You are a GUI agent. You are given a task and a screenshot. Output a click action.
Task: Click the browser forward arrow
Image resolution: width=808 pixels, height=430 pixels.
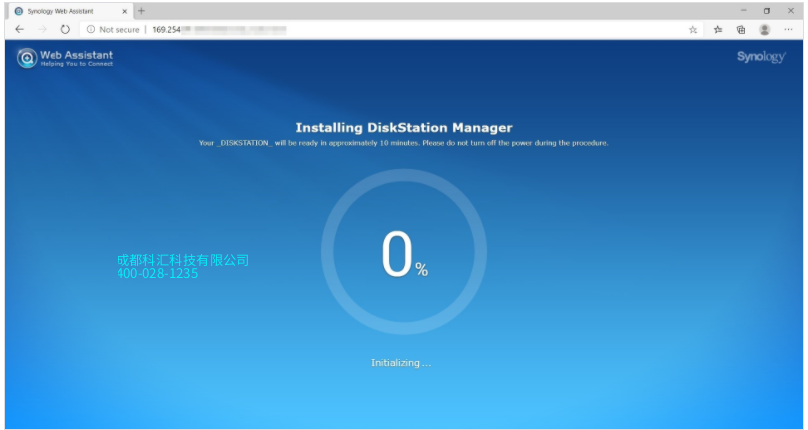point(42,29)
